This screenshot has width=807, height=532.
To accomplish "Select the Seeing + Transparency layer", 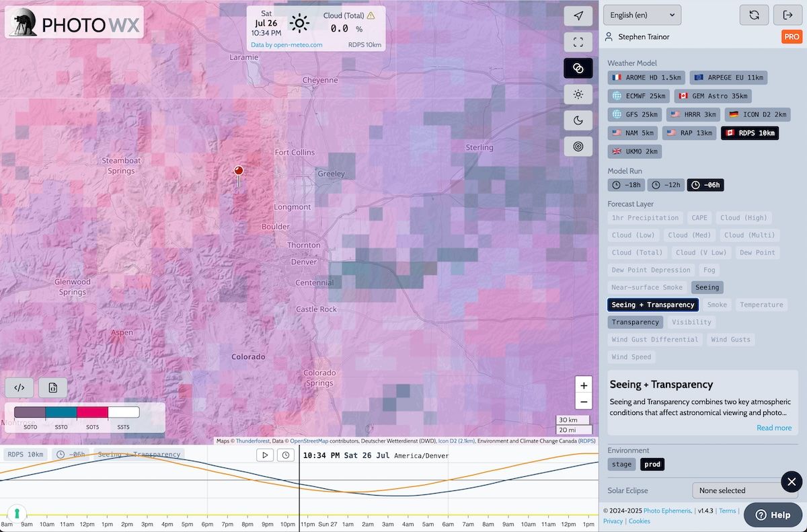I will [653, 305].
